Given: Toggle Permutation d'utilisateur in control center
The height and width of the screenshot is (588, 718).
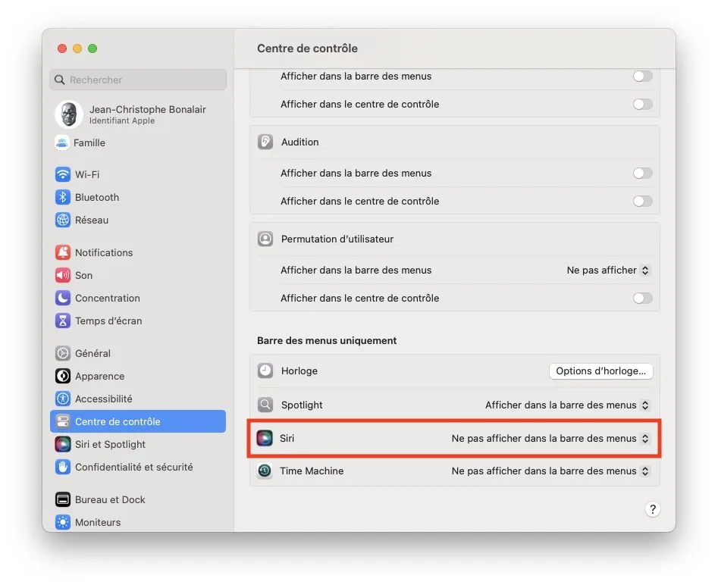Looking at the screenshot, I should 642,299.
